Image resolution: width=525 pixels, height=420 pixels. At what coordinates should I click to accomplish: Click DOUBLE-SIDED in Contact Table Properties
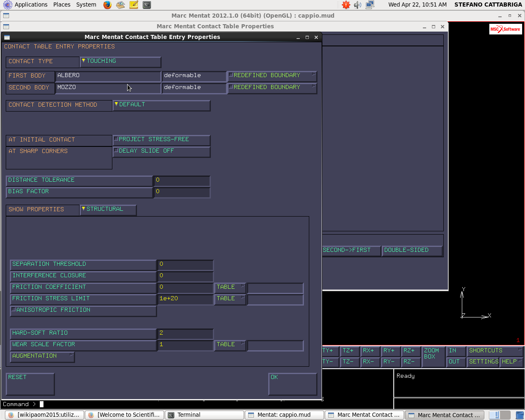(412, 250)
